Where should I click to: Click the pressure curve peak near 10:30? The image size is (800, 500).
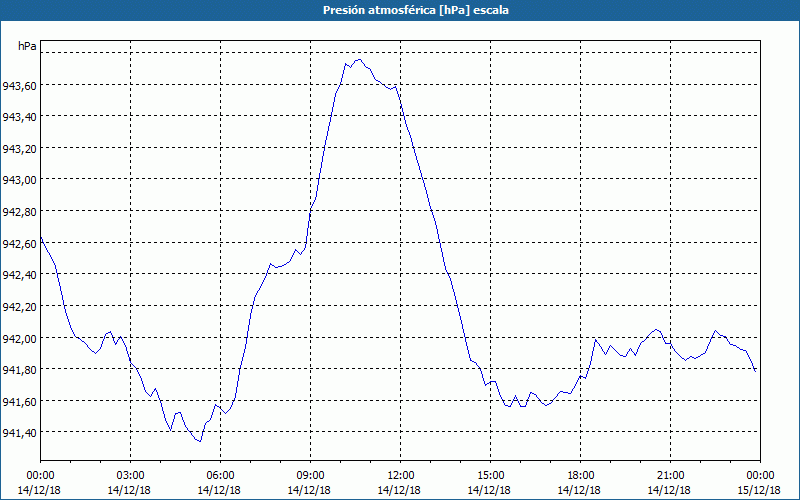point(359,59)
